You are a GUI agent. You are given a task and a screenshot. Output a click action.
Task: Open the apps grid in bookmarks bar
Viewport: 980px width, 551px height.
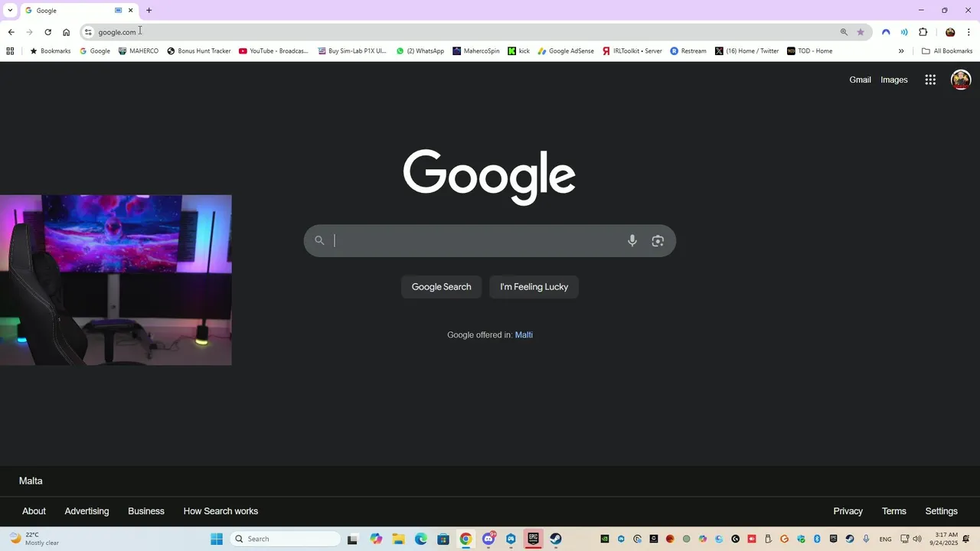[x=10, y=51]
